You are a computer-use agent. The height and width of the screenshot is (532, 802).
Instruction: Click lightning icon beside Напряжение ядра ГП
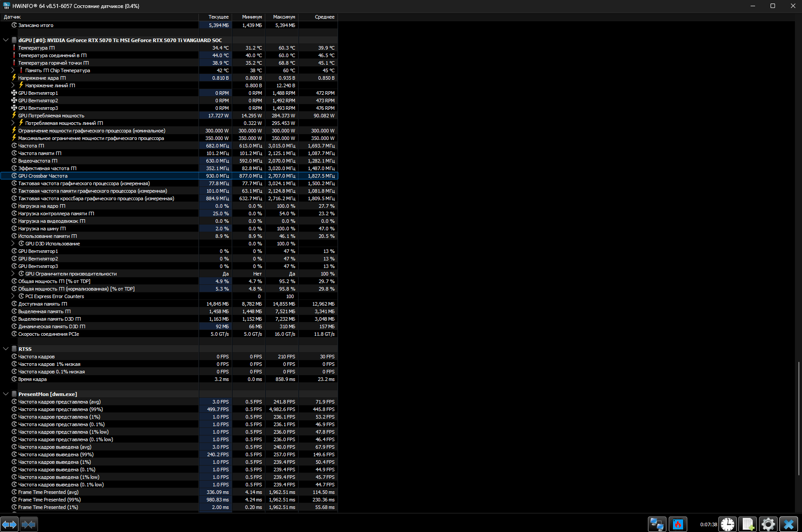tap(14, 78)
